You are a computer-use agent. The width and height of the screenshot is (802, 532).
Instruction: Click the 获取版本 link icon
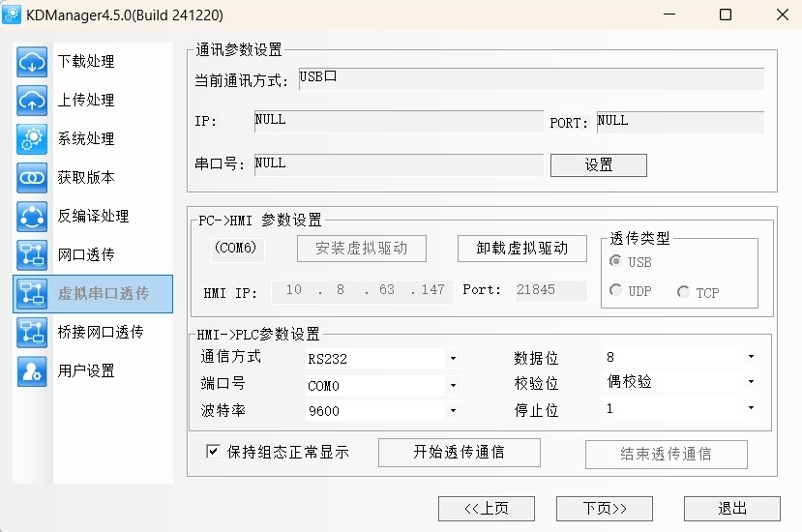(32, 178)
